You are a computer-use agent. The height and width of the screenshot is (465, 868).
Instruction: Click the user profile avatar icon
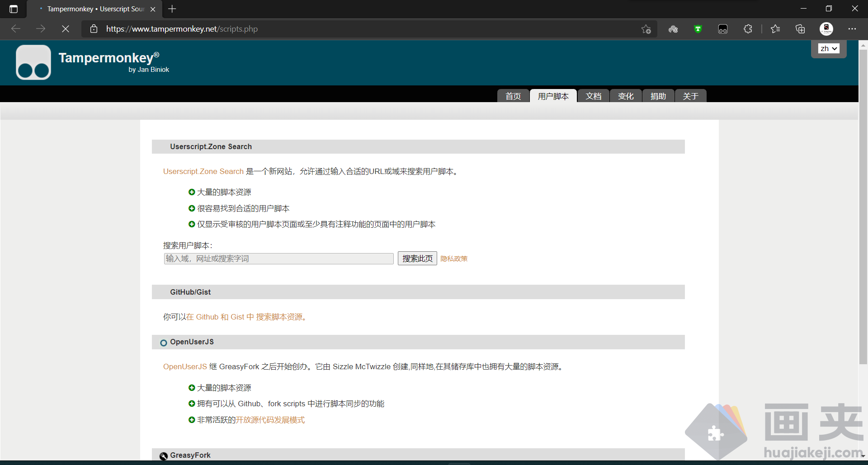coord(826,29)
